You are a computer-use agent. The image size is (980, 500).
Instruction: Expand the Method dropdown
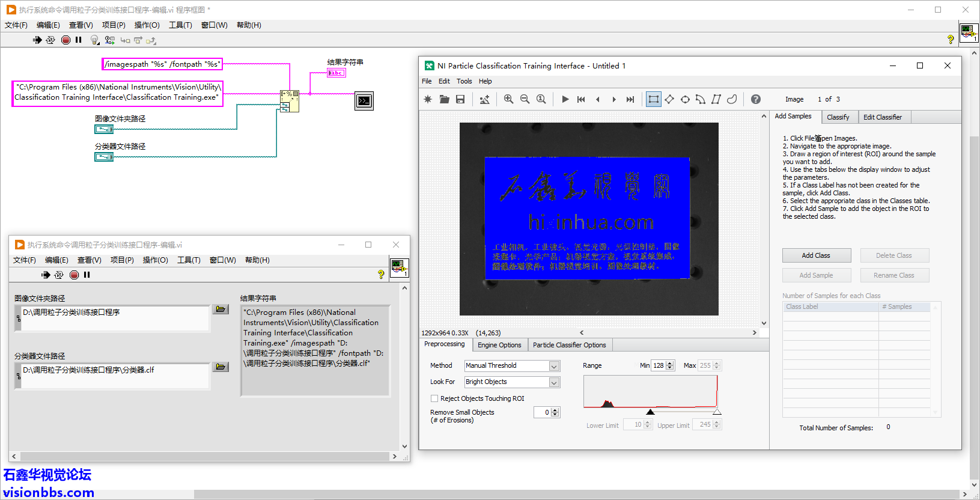[x=554, y=366]
